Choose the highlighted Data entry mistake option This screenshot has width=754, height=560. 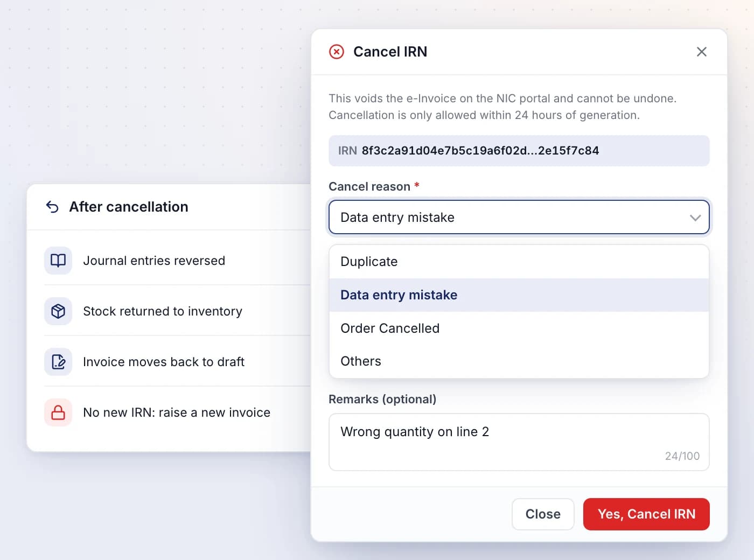tap(519, 295)
